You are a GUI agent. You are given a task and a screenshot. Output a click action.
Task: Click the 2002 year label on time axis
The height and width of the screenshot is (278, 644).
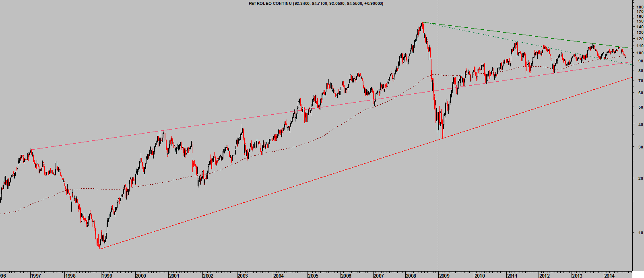click(x=208, y=276)
